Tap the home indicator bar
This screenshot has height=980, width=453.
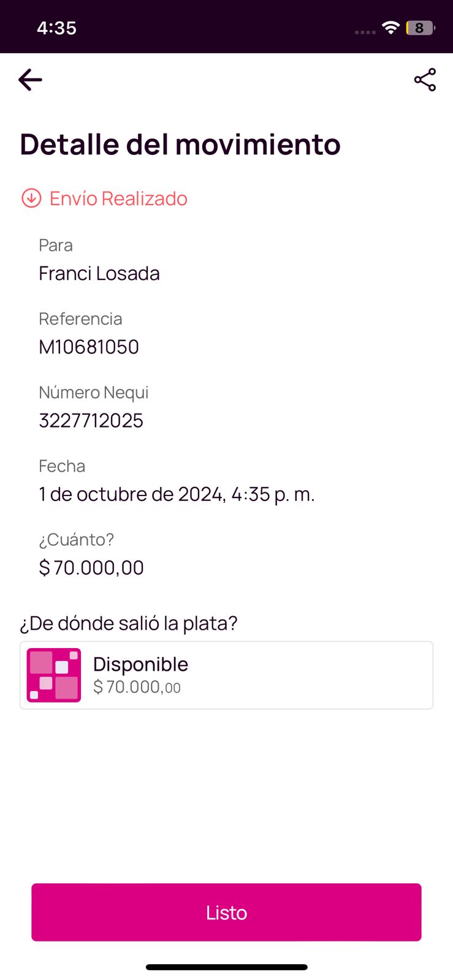pos(226,967)
